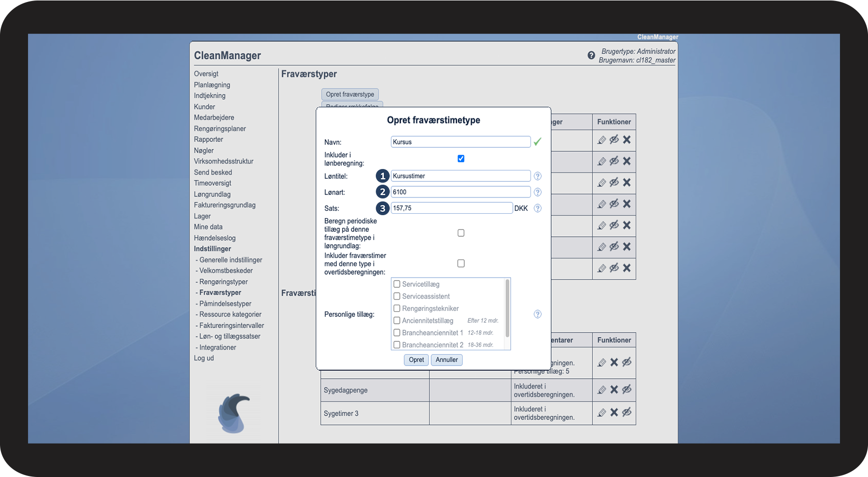Viewport: 868px width, 477px height.
Task: Enable Brancheanciennitet 2 checkbox
Action: point(397,345)
